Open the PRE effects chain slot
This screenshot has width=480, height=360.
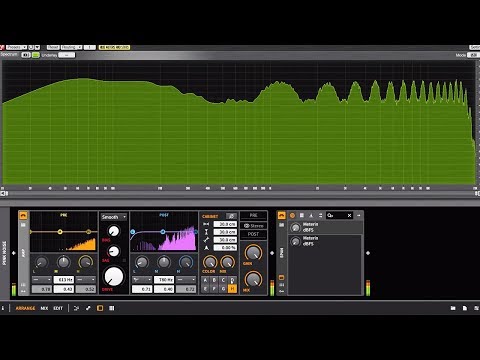point(253,216)
